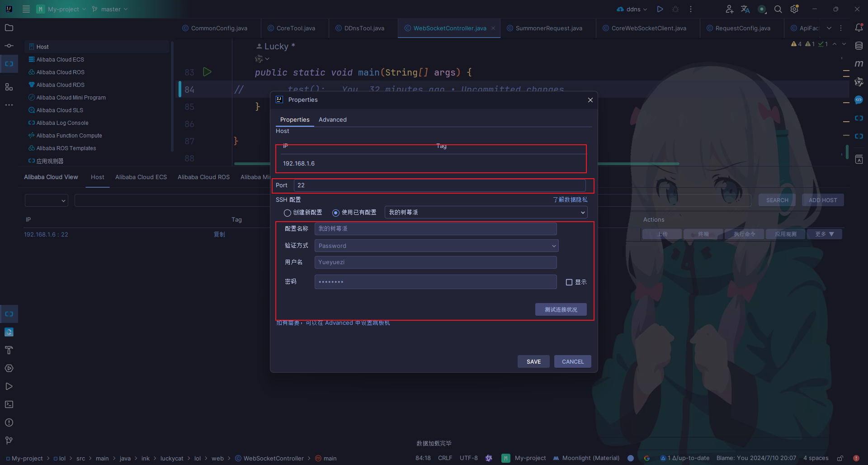Show more tool windows ellipsis

click(9, 105)
